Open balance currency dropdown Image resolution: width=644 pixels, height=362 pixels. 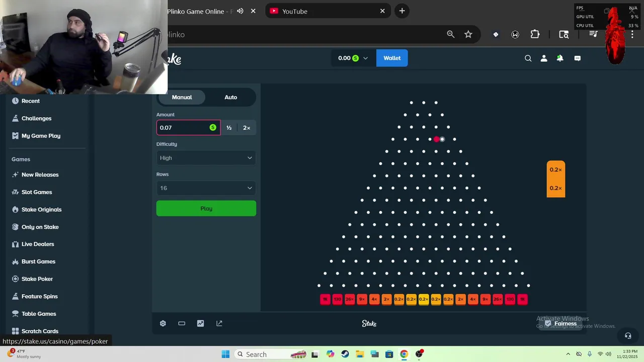[x=353, y=58]
